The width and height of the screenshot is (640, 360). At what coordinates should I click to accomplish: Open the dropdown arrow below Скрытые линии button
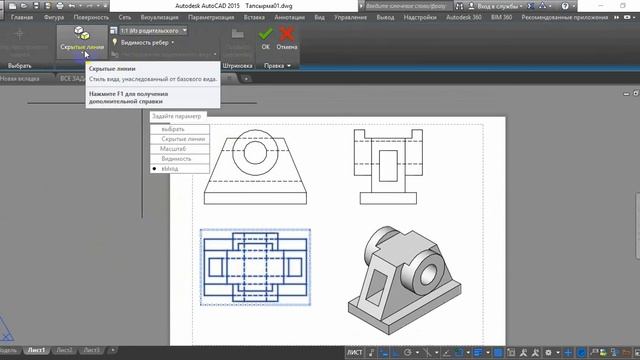tap(82, 54)
